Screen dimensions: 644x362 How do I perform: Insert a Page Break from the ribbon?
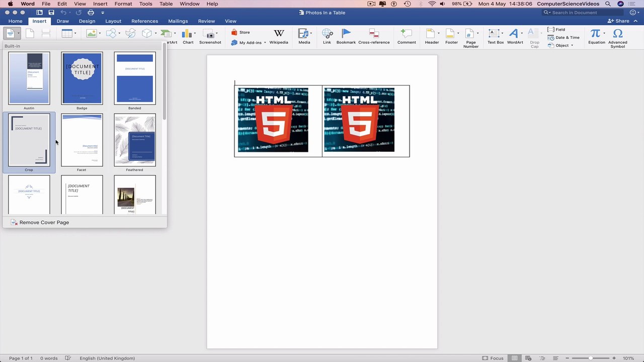46,34
